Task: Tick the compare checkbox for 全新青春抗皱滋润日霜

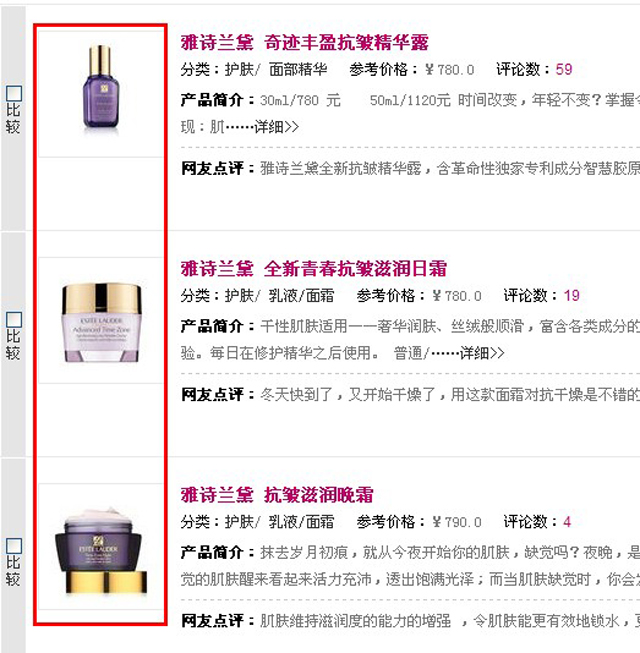Action: tap(14, 320)
